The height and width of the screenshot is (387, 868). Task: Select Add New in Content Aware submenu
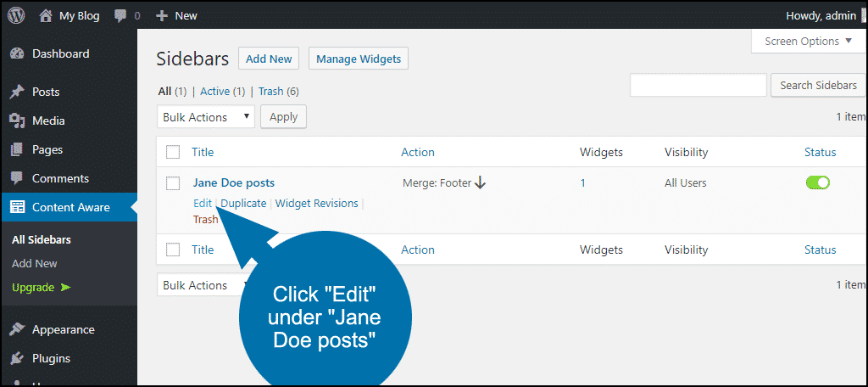[35, 263]
